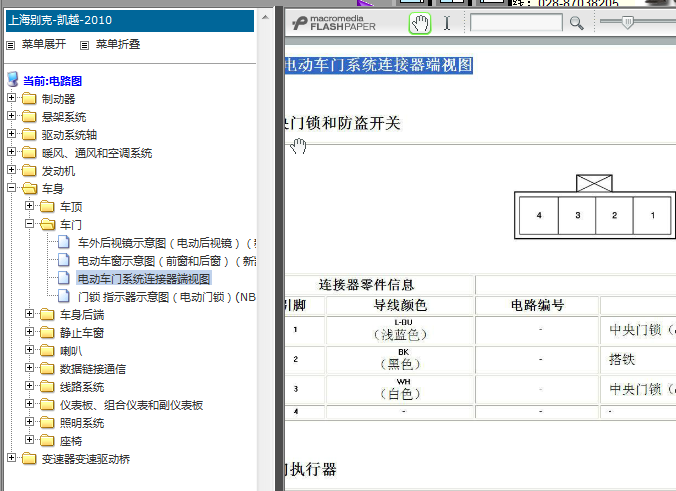The image size is (676, 491).
Task: Expand the 照明系统 tree node
Action: (x=29, y=422)
